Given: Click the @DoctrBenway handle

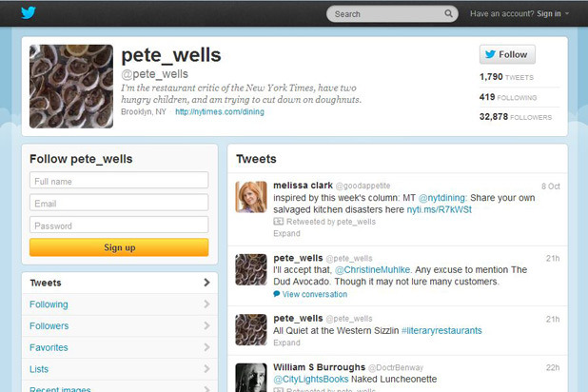Looking at the screenshot, I should pos(396,367).
